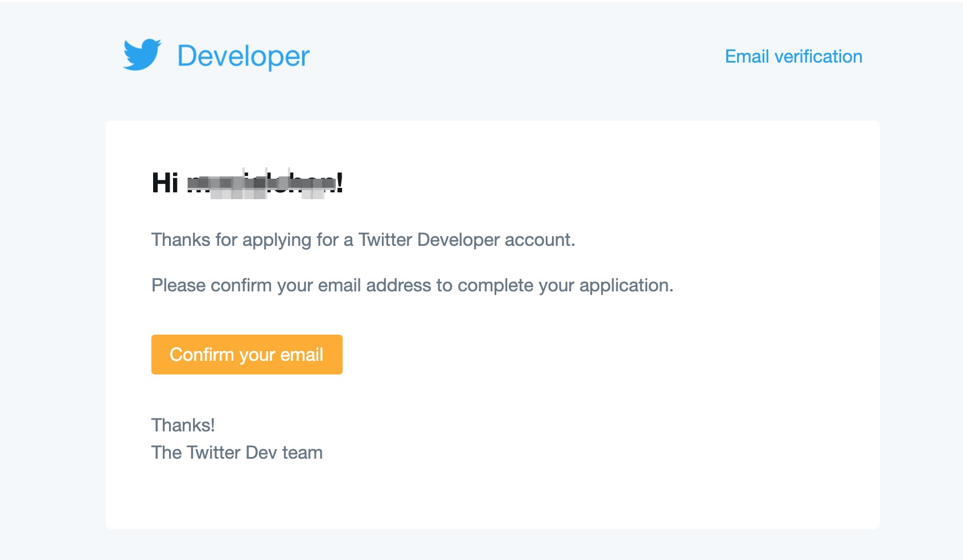The image size is (963, 560).
Task: Select the pixelated username in greeting
Action: coord(262,183)
